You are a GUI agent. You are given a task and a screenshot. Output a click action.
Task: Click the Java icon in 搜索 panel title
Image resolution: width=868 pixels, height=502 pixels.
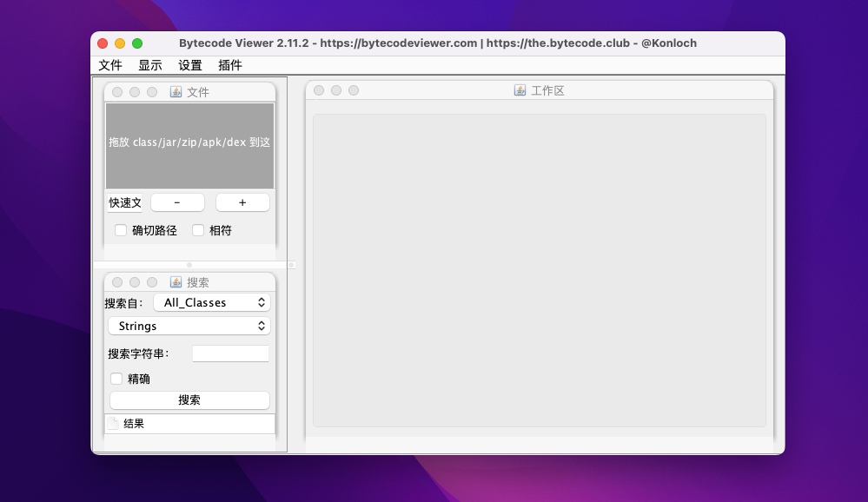(176, 282)
